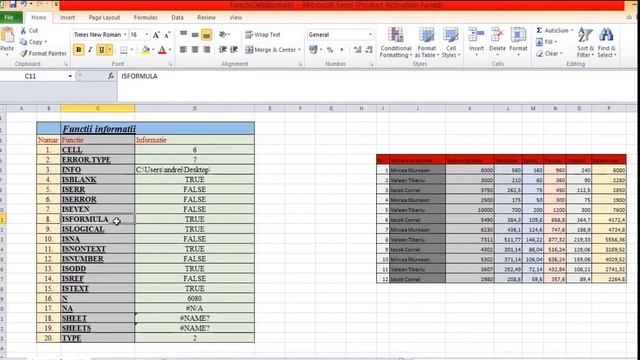Switch to the Formulas tab
Image resolution: width=640 pixels, height=360 pixels.
point(145,18)
